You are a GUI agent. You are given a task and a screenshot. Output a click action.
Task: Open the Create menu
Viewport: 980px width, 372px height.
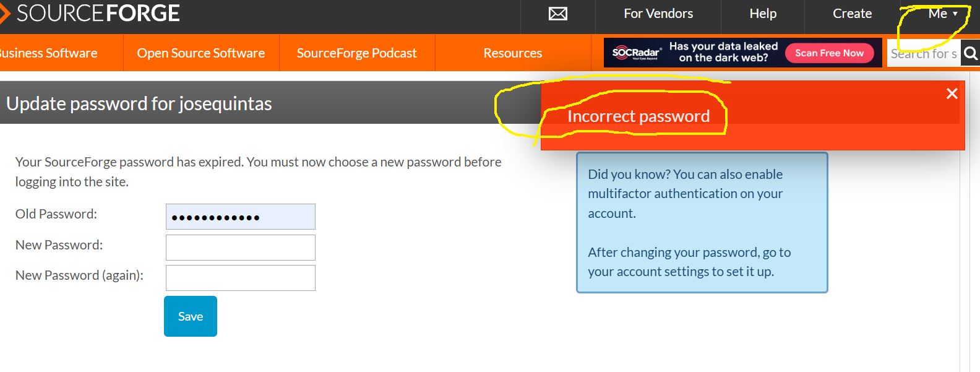(x=852, y=14)
